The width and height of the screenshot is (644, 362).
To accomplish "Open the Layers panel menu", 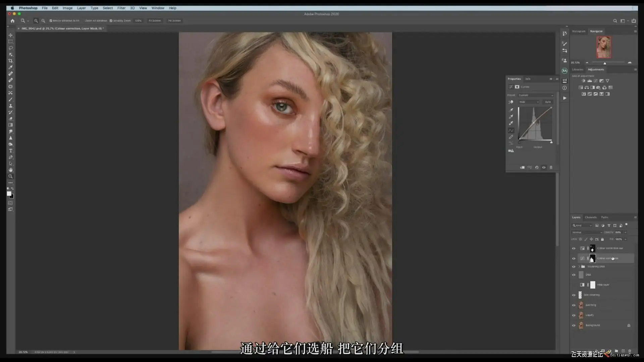I will coord(635,217).
